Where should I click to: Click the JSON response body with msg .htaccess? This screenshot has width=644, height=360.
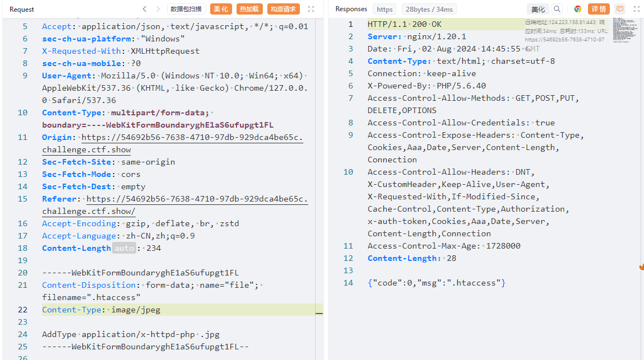coord(437,283)
